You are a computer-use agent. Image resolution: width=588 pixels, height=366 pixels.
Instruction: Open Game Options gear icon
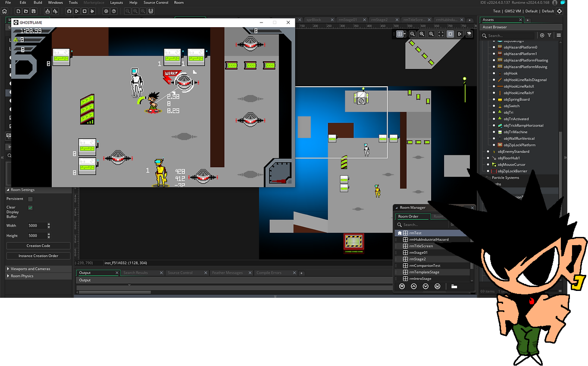click(x=106, y=11)
